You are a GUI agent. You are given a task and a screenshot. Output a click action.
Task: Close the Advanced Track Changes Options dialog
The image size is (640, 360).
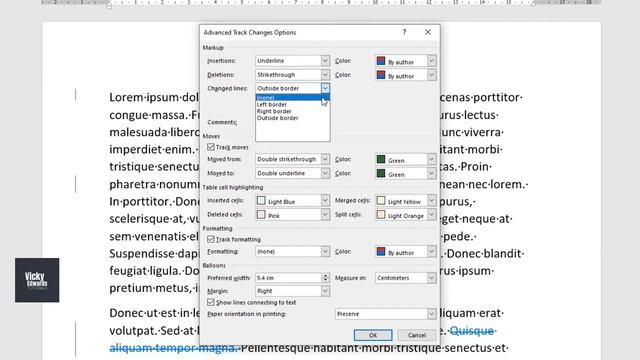(428, 32)
